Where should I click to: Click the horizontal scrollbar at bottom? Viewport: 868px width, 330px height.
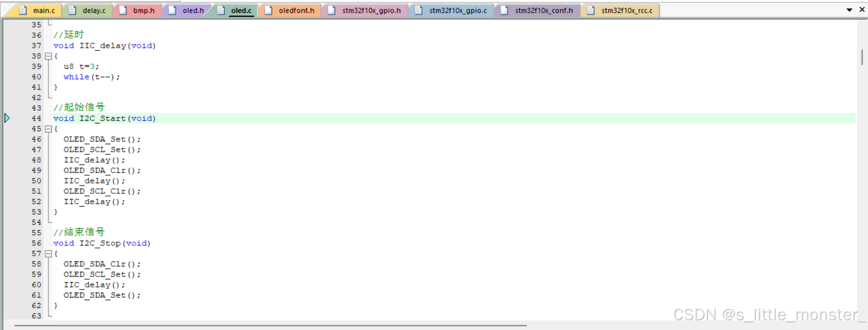(270, 326)
